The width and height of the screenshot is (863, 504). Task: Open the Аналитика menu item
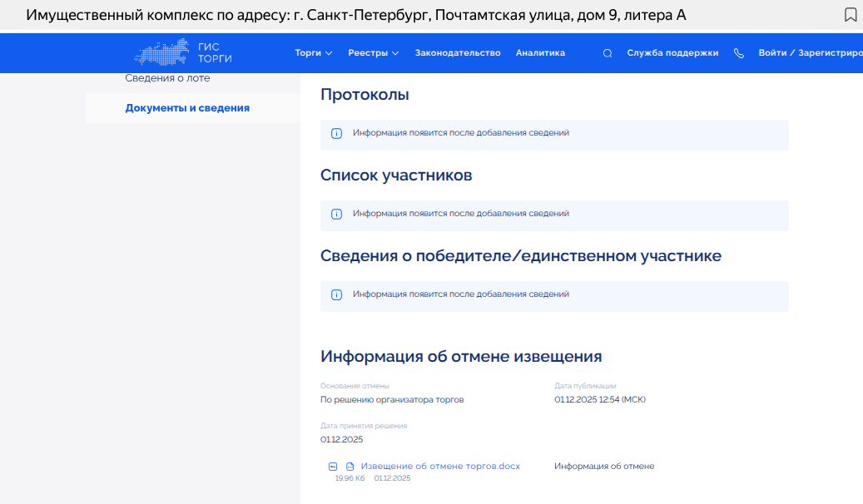pyautogui.click(x=540, y=53)
